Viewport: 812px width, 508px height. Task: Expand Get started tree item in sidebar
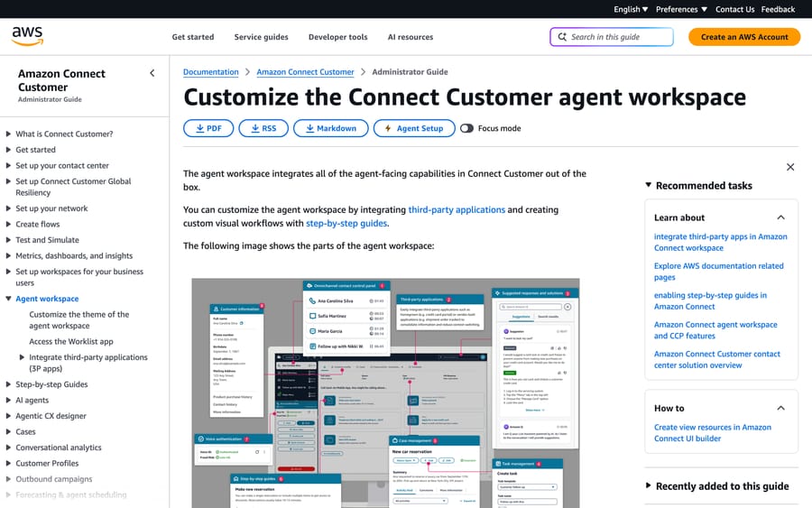click(8, 150)
